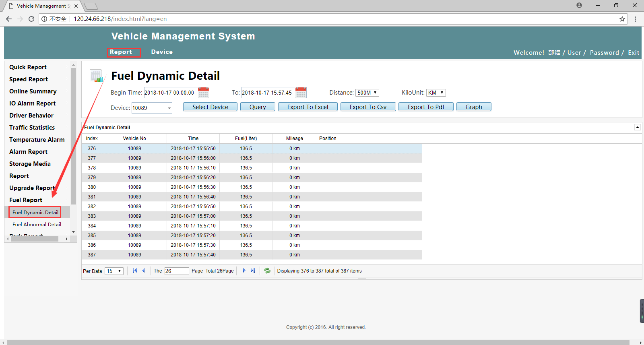
Task: Refresh the Fuel Dynamic Detail table
Action: click(267, 271)
